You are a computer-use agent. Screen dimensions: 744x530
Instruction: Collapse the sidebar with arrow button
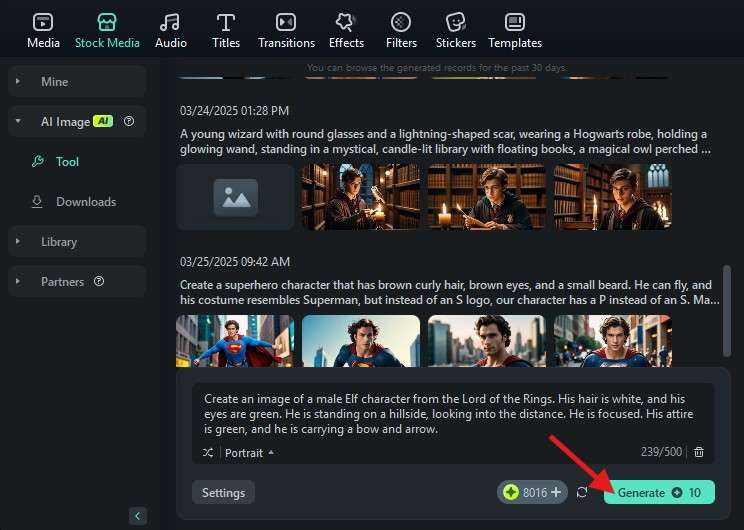pos(138,516)
